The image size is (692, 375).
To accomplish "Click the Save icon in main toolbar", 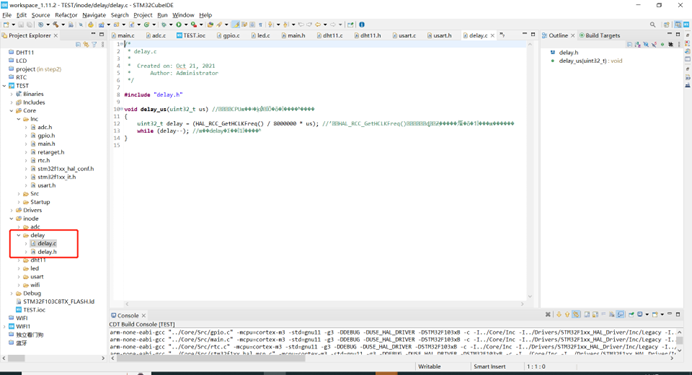I will 21,25.
